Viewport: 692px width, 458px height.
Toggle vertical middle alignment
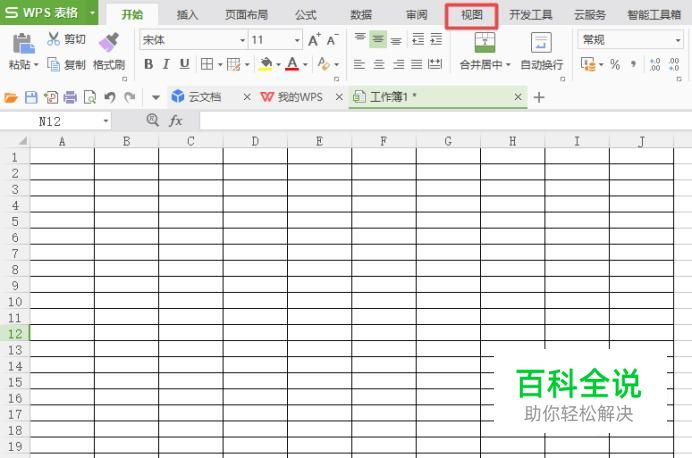pos(378,39)
